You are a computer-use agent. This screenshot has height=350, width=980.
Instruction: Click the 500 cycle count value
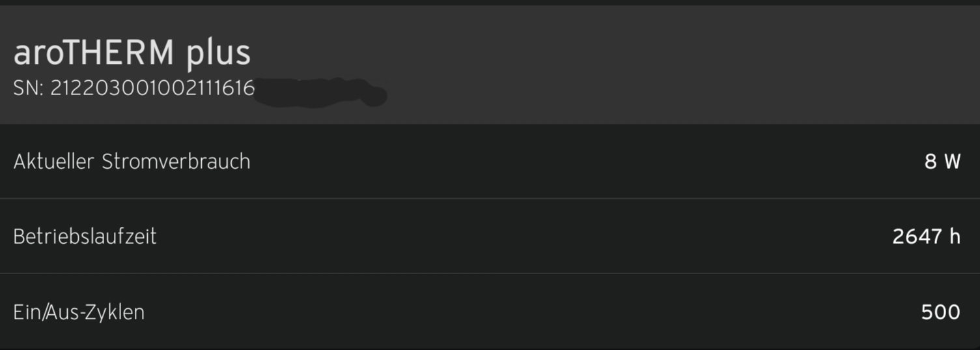coord(941,312)
